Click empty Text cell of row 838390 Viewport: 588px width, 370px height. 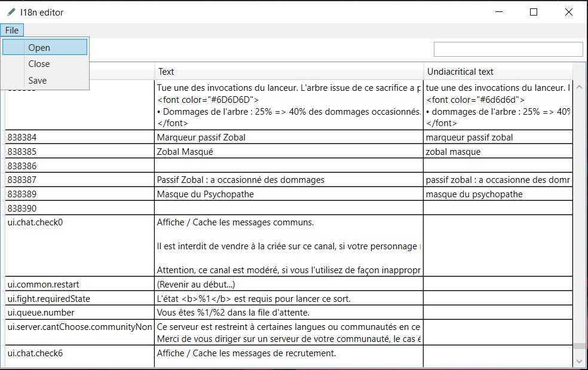(x=289, y=208)
